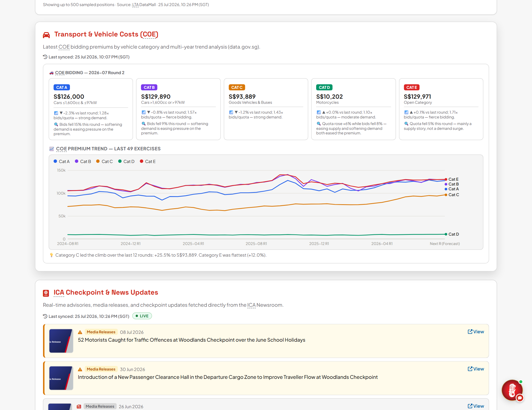Select the S$93,889 premium value
The width and height of the screenshot is (532, 410).
242,97
